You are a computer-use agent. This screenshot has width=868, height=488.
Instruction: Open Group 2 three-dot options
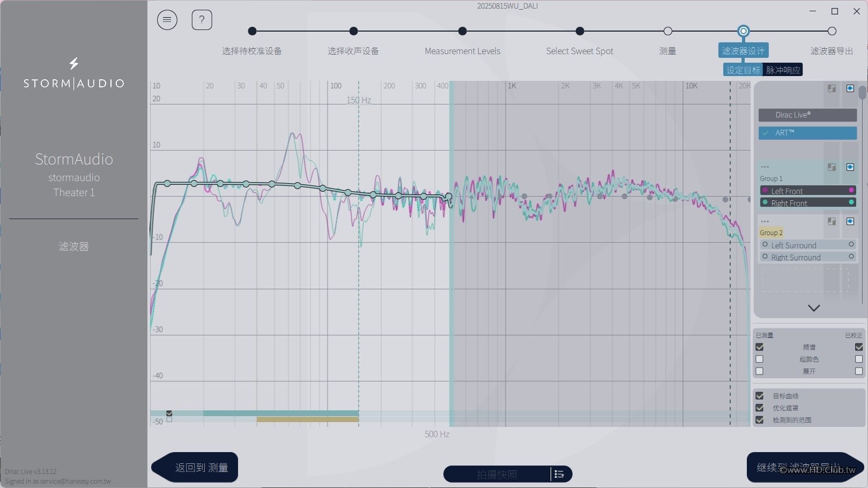(x=765, y=221)
